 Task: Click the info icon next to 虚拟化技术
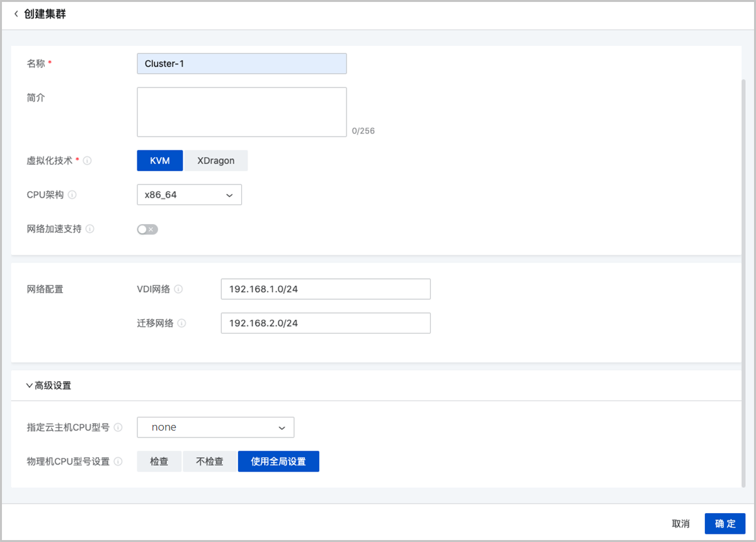[88, 161]
